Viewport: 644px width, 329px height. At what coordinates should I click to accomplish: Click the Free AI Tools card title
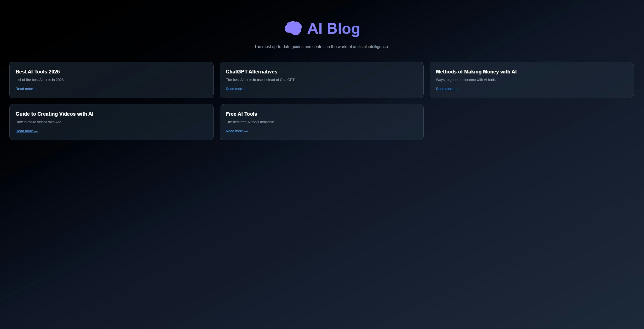(241, 114)
